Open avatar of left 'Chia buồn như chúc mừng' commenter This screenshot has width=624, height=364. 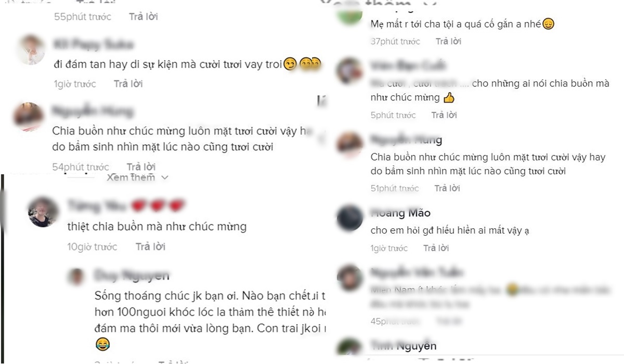point(29,117)
